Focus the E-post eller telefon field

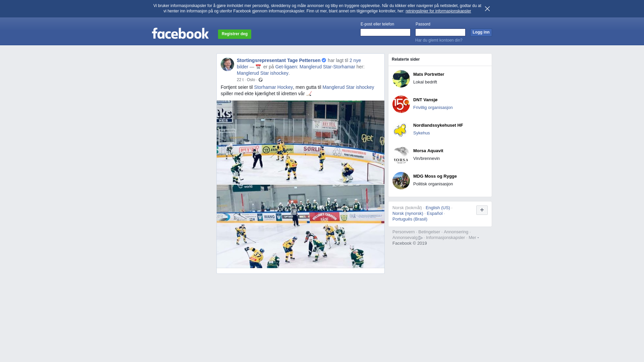[x=385, y=32]
